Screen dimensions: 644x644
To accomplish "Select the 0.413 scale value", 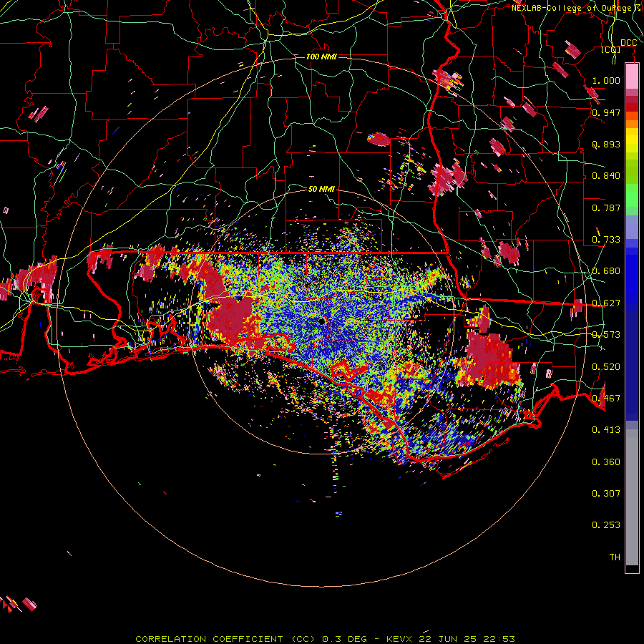I will [606, 429].
